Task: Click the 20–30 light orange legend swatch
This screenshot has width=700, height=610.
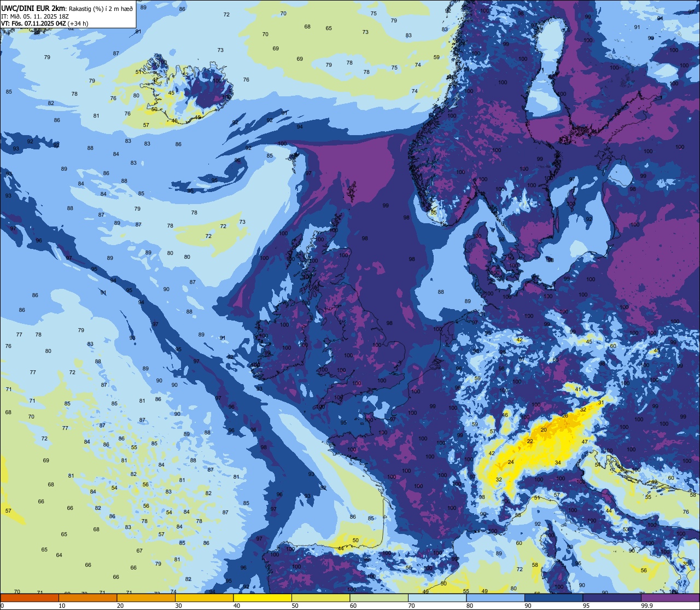Action: (x=146, y=597)
